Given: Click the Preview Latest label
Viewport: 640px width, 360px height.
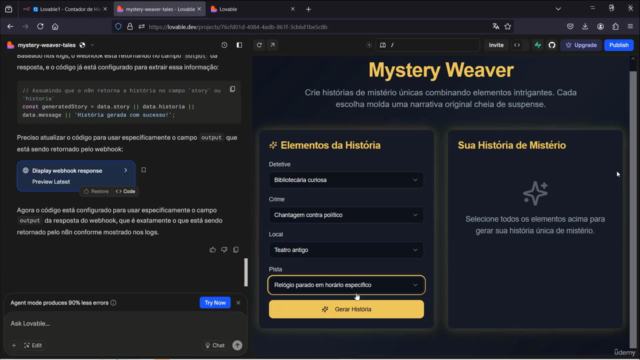Looking at the screenshot, I should 51,182.
